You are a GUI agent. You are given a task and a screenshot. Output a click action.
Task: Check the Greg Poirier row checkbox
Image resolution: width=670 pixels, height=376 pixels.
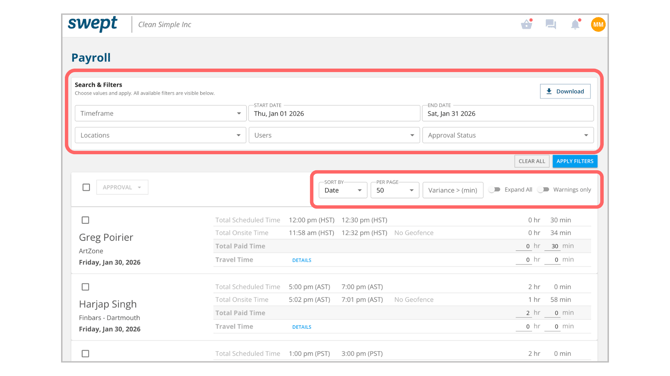click(85, 220)
